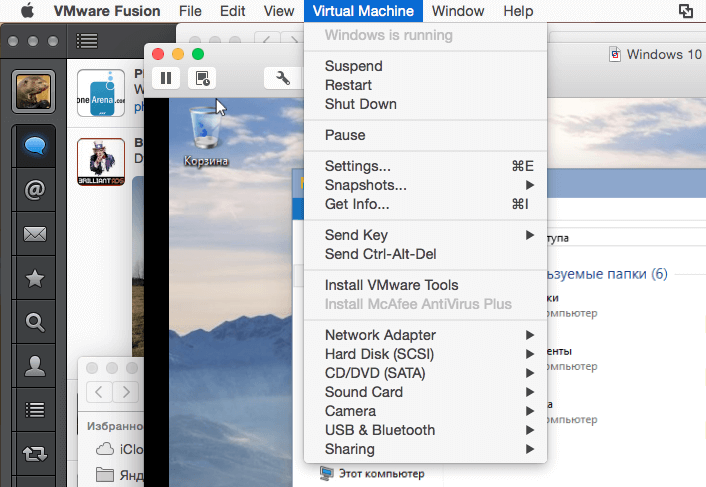The image size is (706, 487).
Task: Choose Restart from the menu
Action: [425, 85]
